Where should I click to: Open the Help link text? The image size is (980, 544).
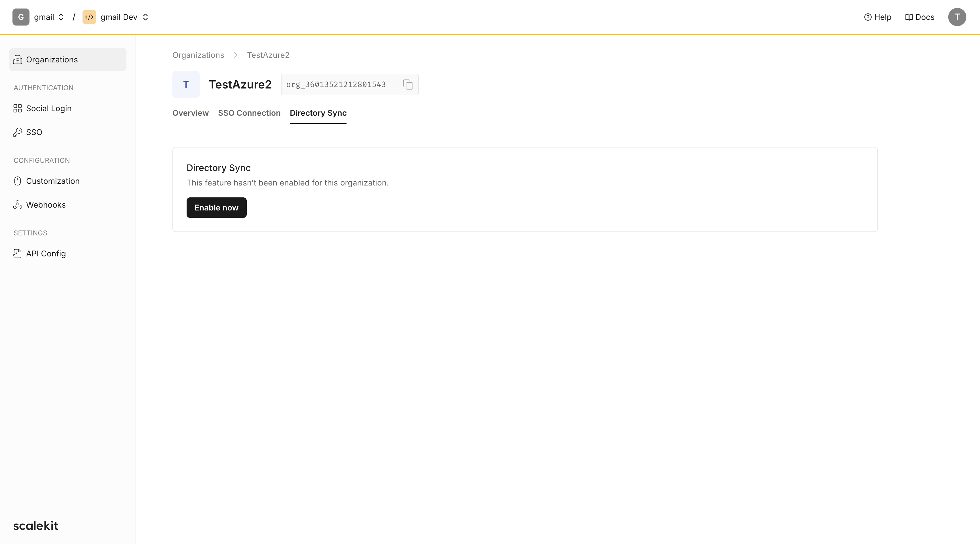(x=883, y=17)
